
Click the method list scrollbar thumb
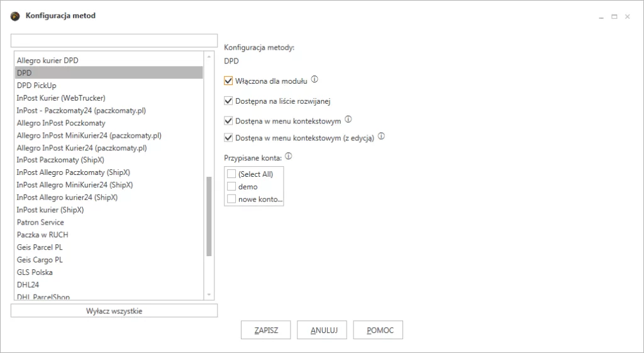tap(209, 216)
